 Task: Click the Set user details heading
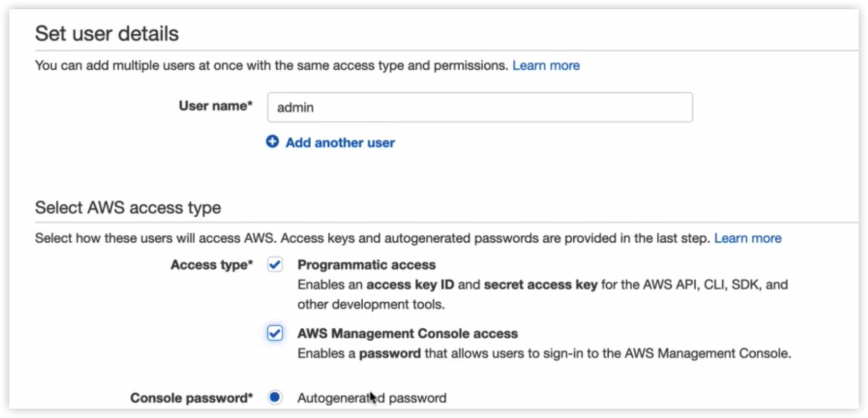pos(107,34)
